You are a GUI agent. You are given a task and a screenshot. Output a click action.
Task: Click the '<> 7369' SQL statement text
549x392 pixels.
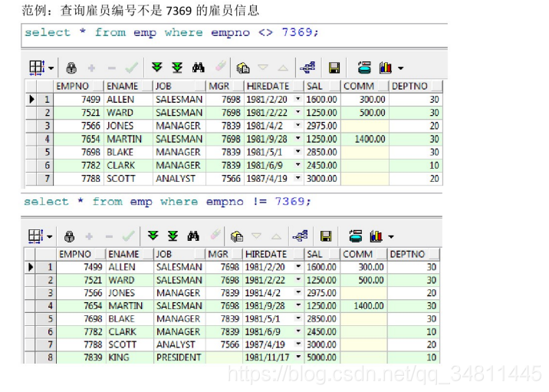point(172,32)
